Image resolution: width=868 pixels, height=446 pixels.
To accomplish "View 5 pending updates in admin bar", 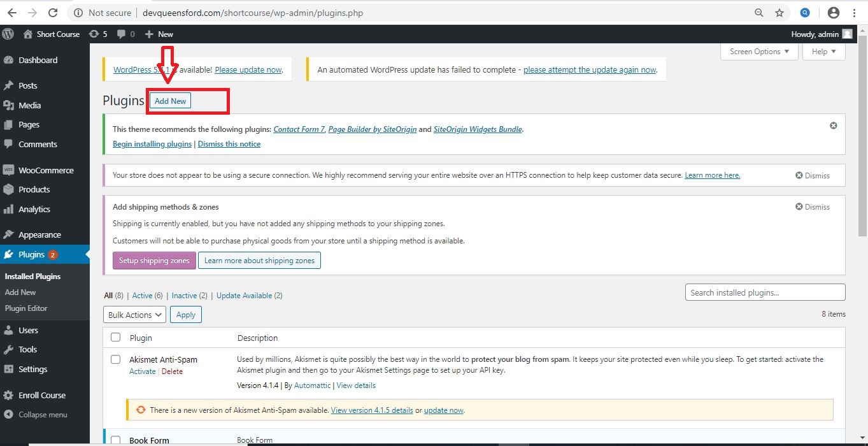I will pos(98,34).
